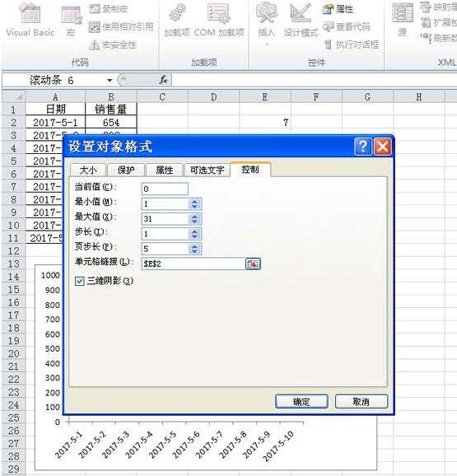
Task: Click View Code (查看代码)
Action: 346,27
